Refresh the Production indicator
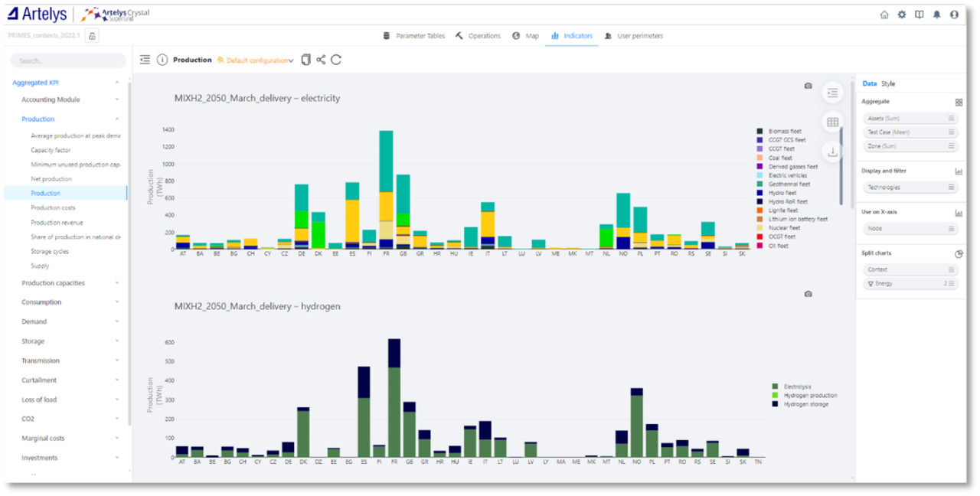The height and width of the screenshot is (496, 980). coord(336,60)
